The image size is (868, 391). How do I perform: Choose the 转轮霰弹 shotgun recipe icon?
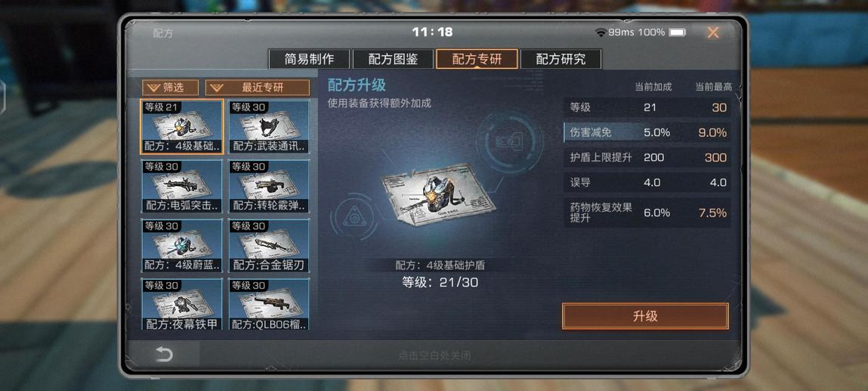tap(269, 186)
